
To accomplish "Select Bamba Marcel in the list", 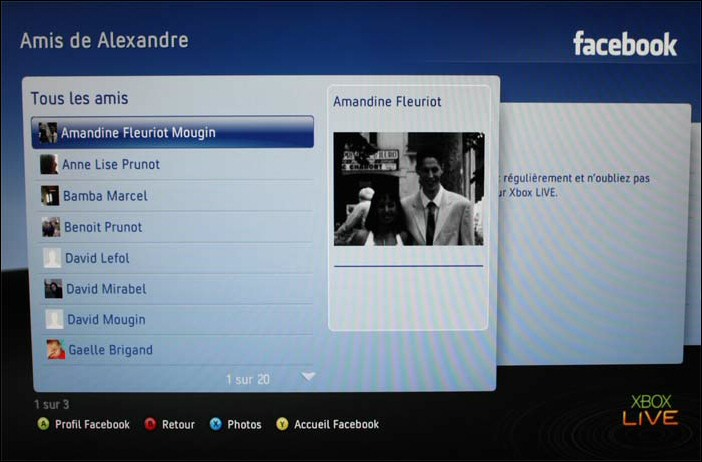I will (x=176, y=196).
